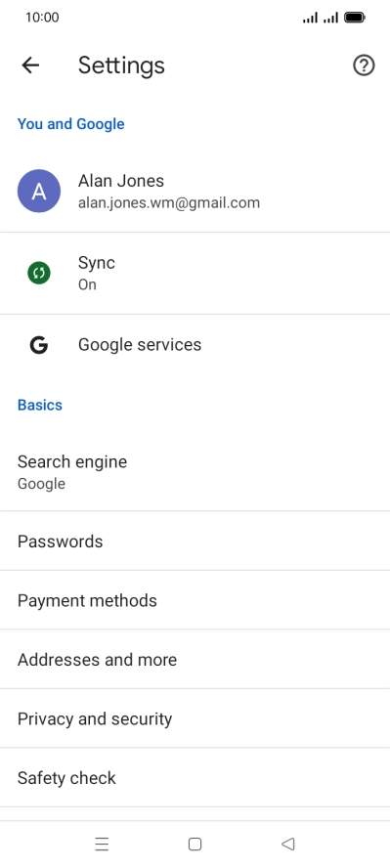Tap the Google G logo icon
The height and width of the screenshot is (868, 390).
click(x=39, y=345)
